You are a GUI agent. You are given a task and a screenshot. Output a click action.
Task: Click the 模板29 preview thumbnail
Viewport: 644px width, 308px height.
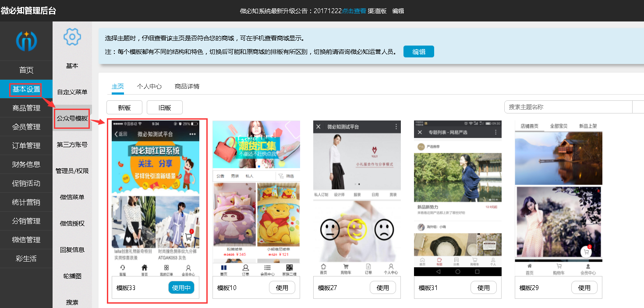coord(559,198)
